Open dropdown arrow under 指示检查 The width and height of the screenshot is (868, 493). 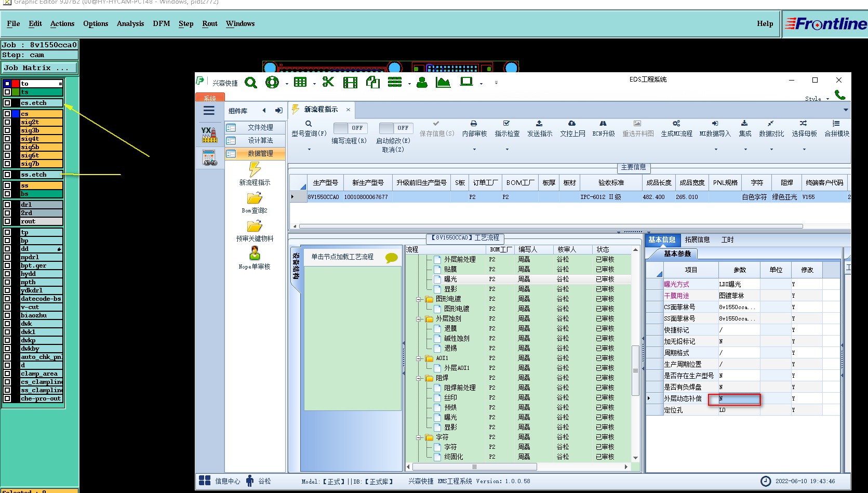(507, 150)
